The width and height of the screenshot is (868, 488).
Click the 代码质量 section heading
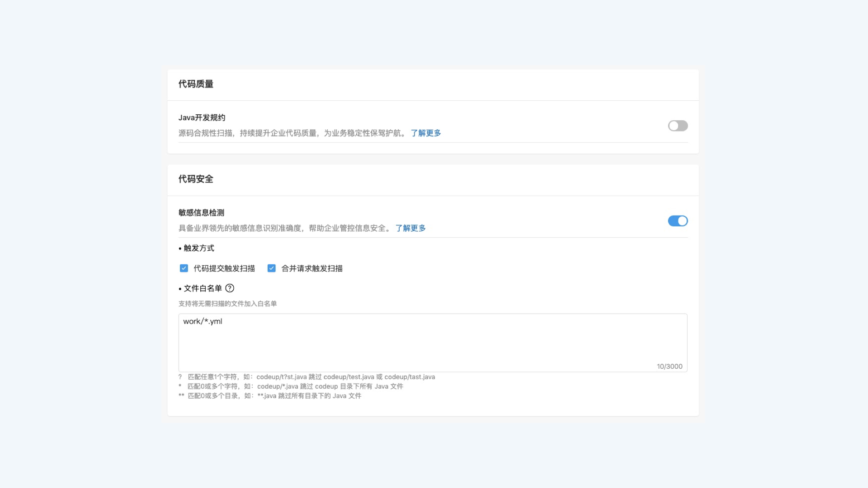click(196, 84)
